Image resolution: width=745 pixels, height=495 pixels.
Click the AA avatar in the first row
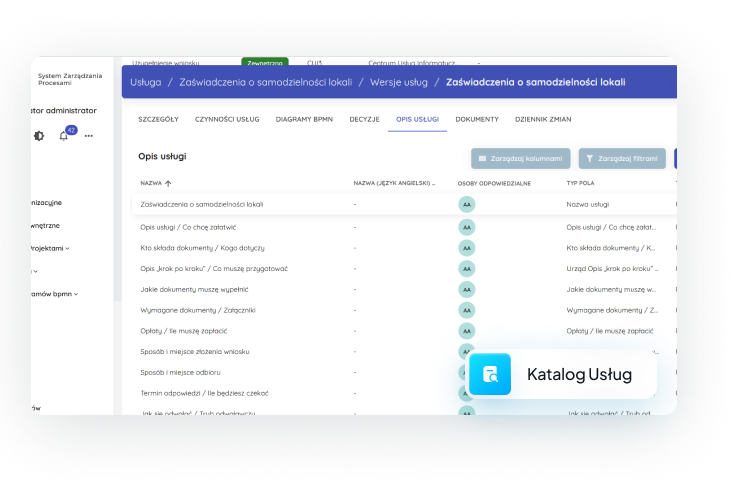(465, 204)
